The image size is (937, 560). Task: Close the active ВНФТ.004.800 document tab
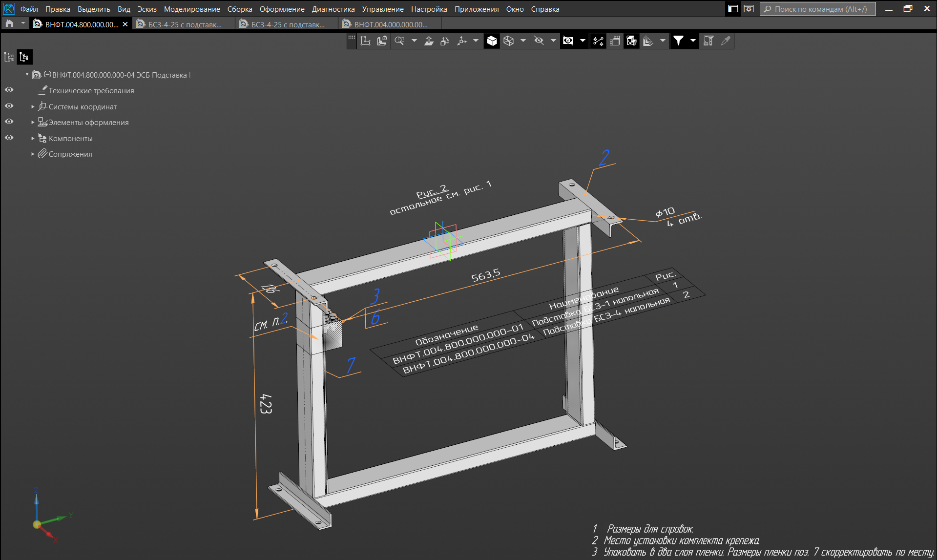pos(125,24)
